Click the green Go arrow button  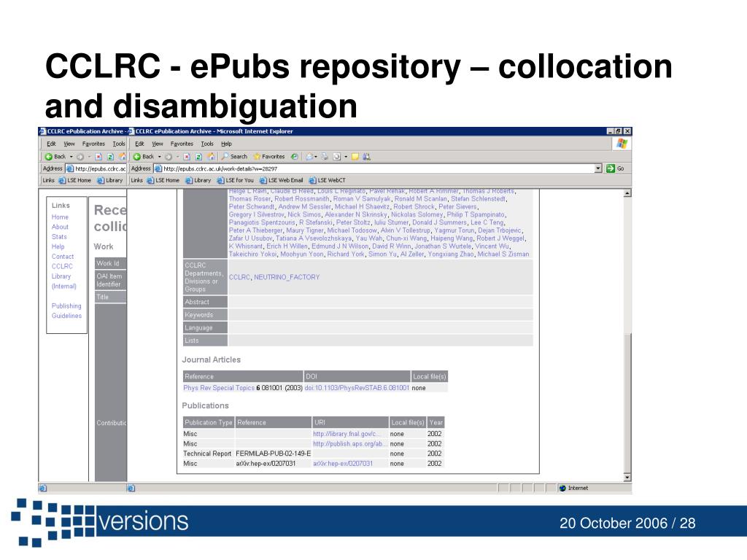pyautogui.click(x=611, y=168)
